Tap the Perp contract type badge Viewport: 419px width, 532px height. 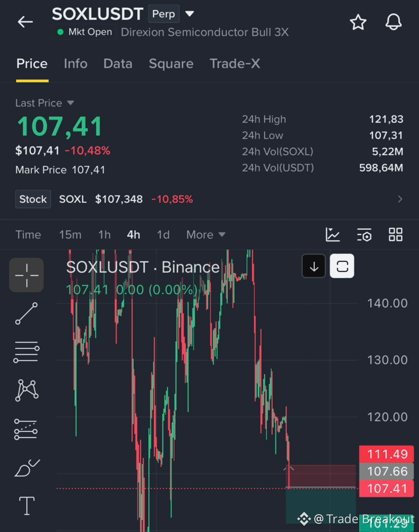163,14
